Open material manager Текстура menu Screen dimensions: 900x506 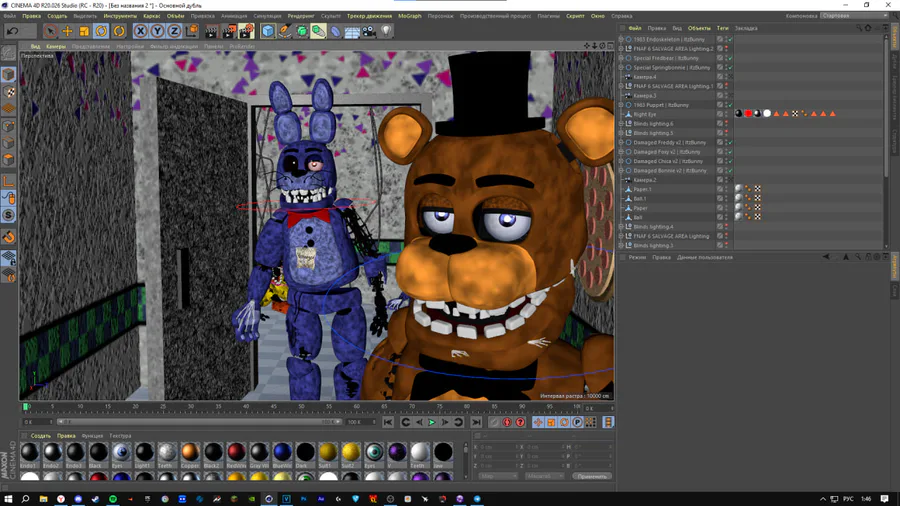tap(120, 436)
